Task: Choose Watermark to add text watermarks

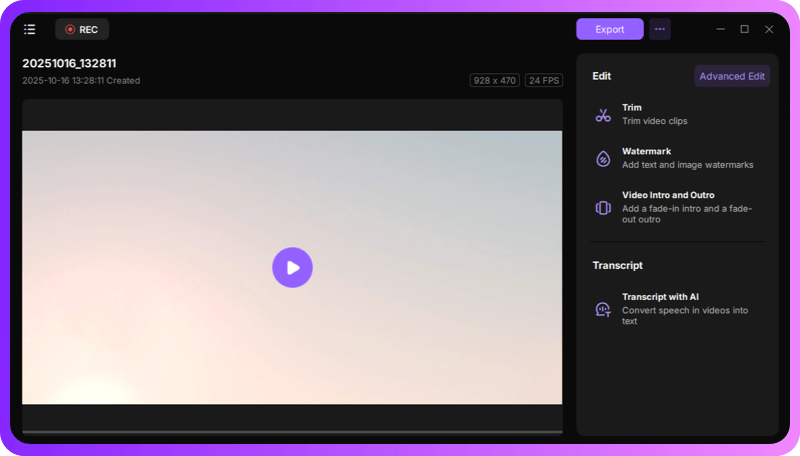Action: click(679, 158)
